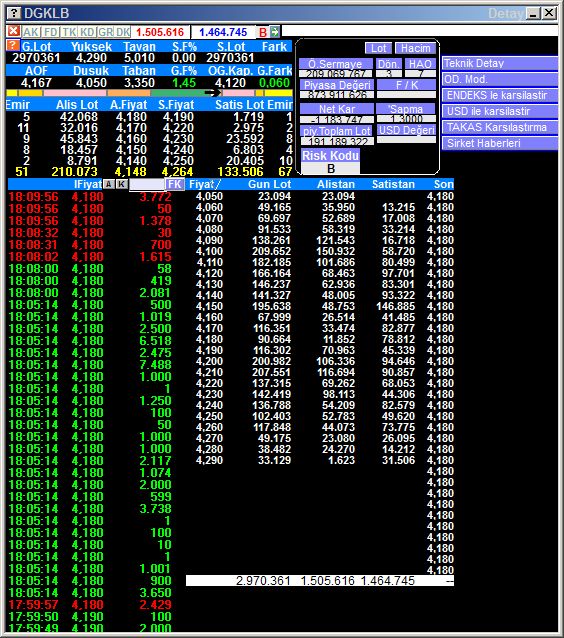564x638 pixels.
Task: Toggle the FK button
Action: point(174,184)
